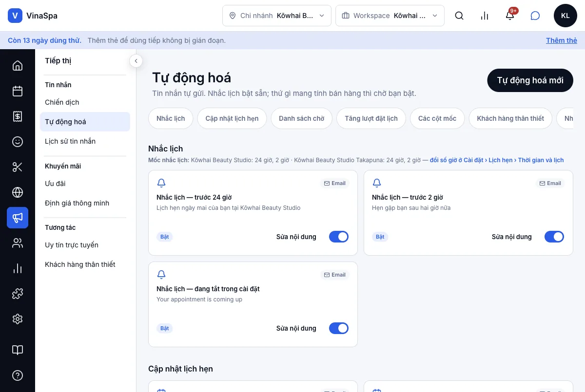Click bell icon on 'trước 24 giờ' card

coord(161,183)
